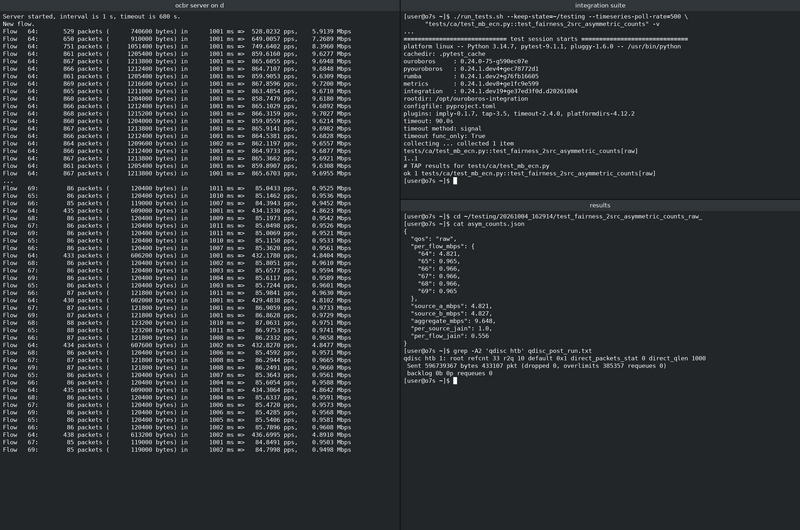Click the '"qos": "raw"' JSON line
This screenshot has height=530, width=800.
tap(434, 239)
